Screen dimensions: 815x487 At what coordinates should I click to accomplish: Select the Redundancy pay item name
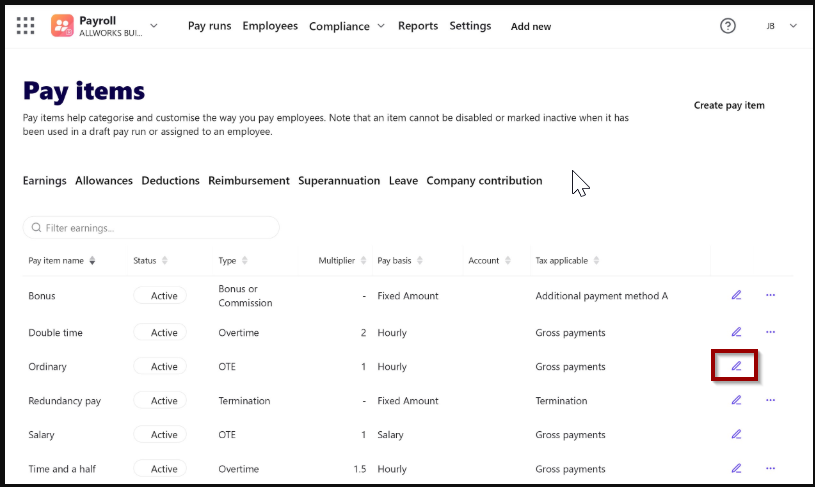pos(64,401)
